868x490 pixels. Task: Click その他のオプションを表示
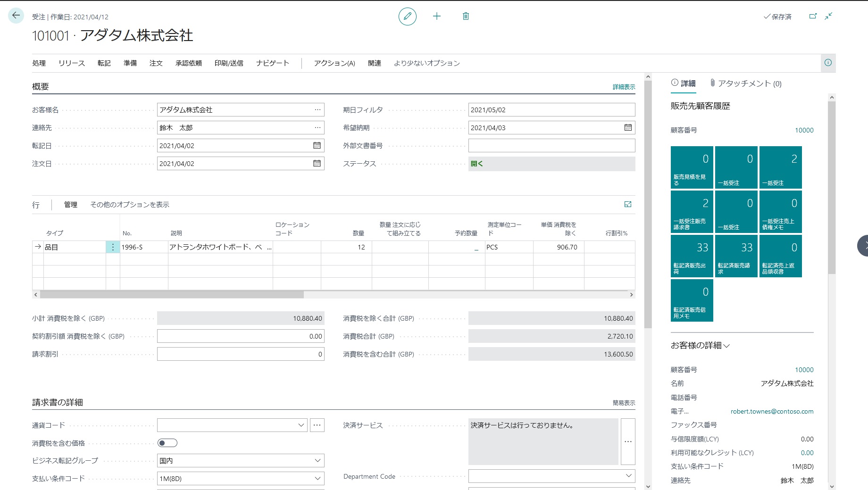coord(130,205)
